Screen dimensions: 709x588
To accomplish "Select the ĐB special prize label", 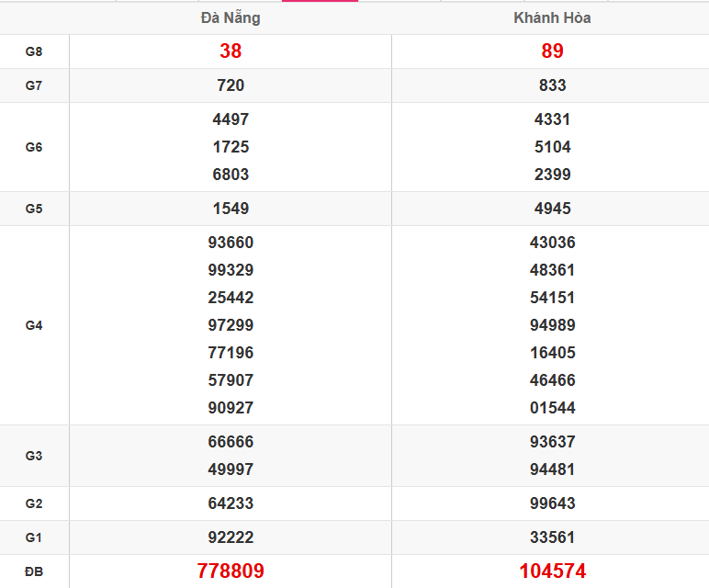I will click(x=34, y=571).
